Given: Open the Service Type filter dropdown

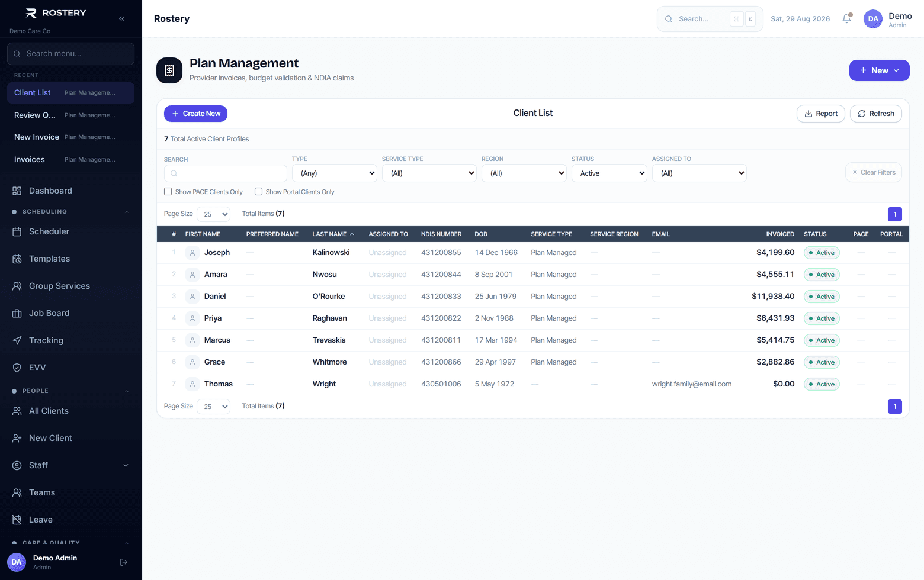Looking at the screenshot, I should pos(429,173).
